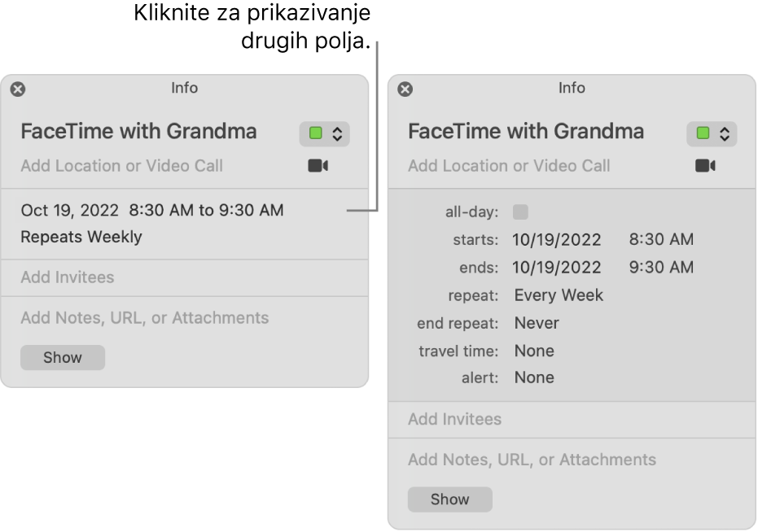
Task: Select the Info title of the left popover
Action: (x=184, y=89)
